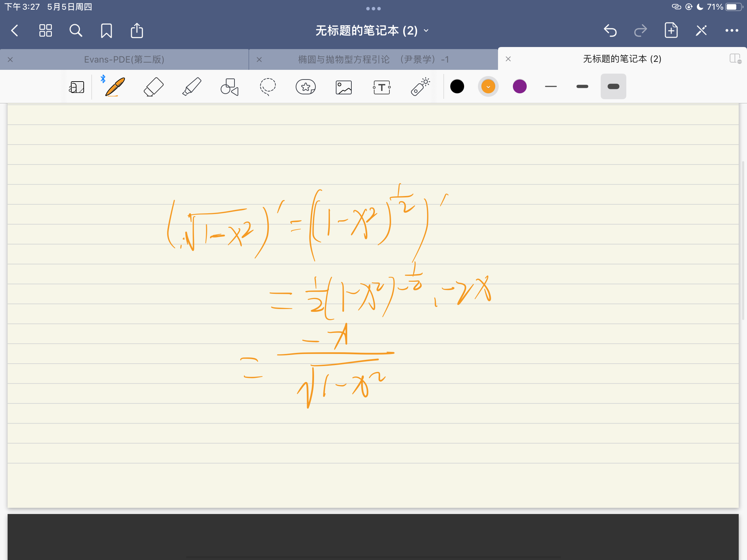Screen dimensions: 747x560
Task: Switch to 椭圆与抛物型方程引论 tab
Action: pos(373,59)
